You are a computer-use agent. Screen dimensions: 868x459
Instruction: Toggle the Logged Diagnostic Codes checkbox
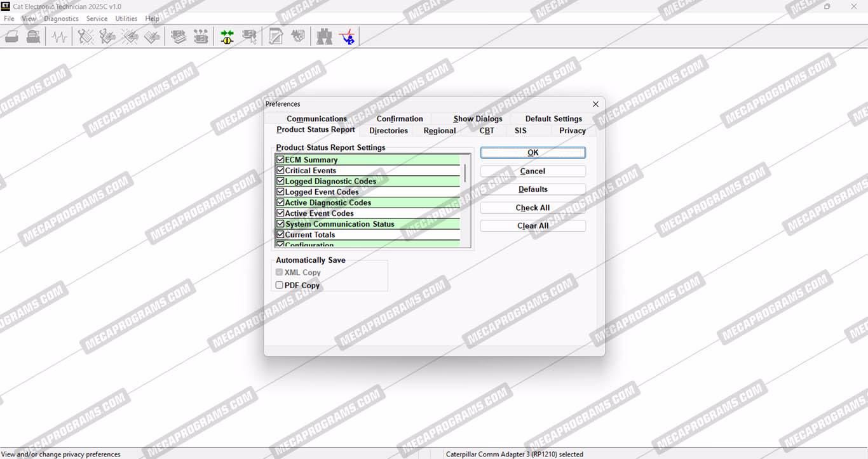(x=280, y=182)
